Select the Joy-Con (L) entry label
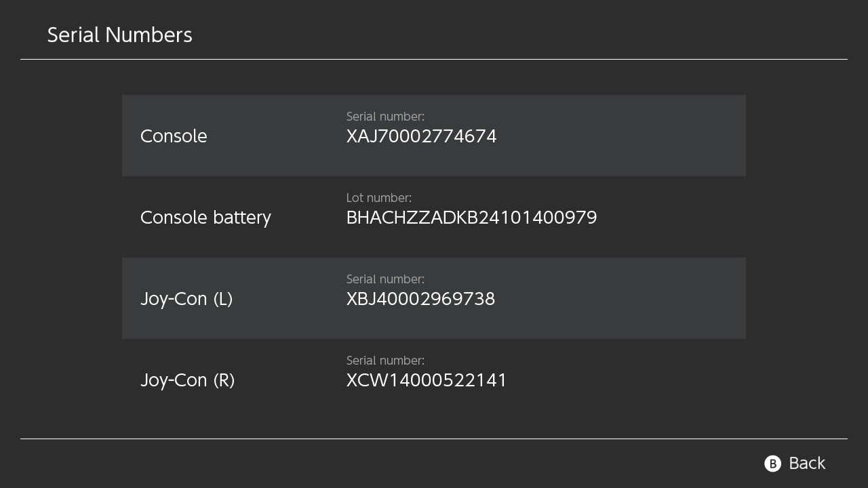The image size is (868, 488). [186, 299]
